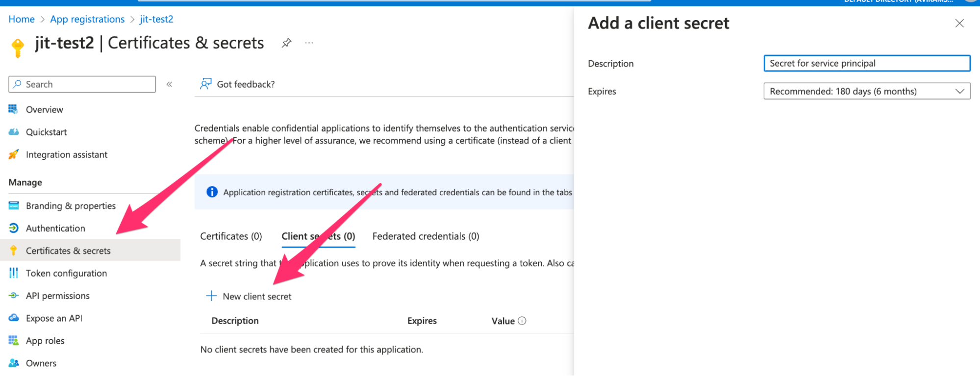Click the large yellow key page icon

point(18,48)
